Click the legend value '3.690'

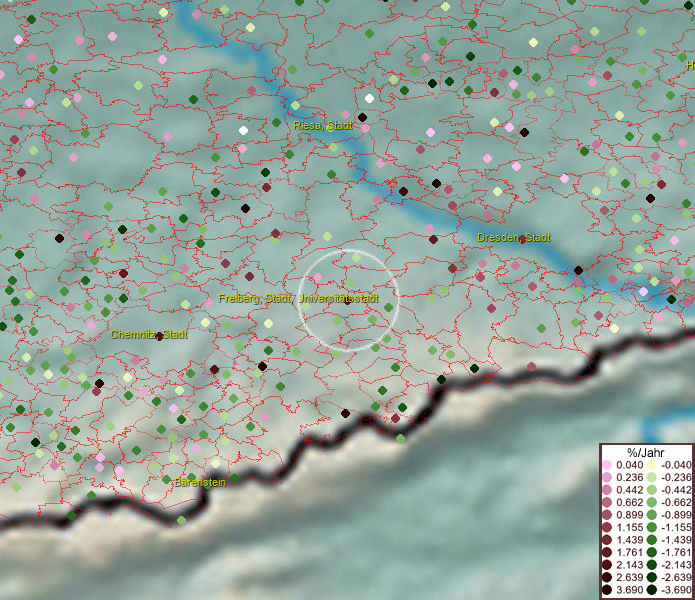point(629,590)
